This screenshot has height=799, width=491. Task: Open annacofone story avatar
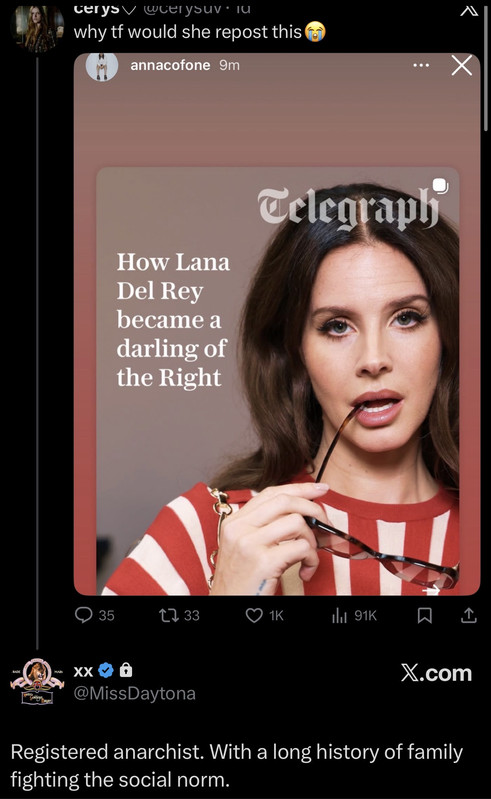(102, 65)
